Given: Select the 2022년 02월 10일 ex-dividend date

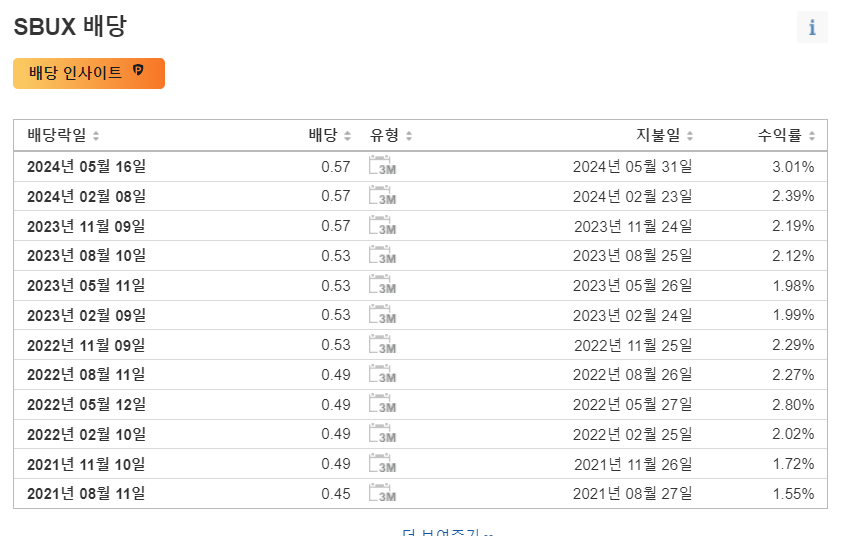Looking at the screenshot, I should (87, 434).
